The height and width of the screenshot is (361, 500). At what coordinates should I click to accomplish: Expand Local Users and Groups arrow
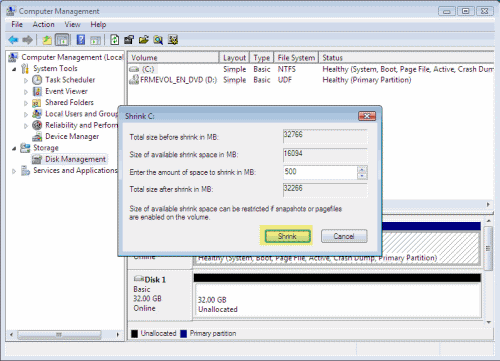tap(26, 114)
